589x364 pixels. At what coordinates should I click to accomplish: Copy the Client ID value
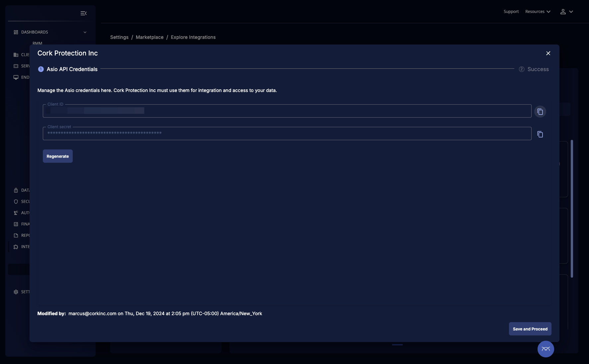coord(540,112)
